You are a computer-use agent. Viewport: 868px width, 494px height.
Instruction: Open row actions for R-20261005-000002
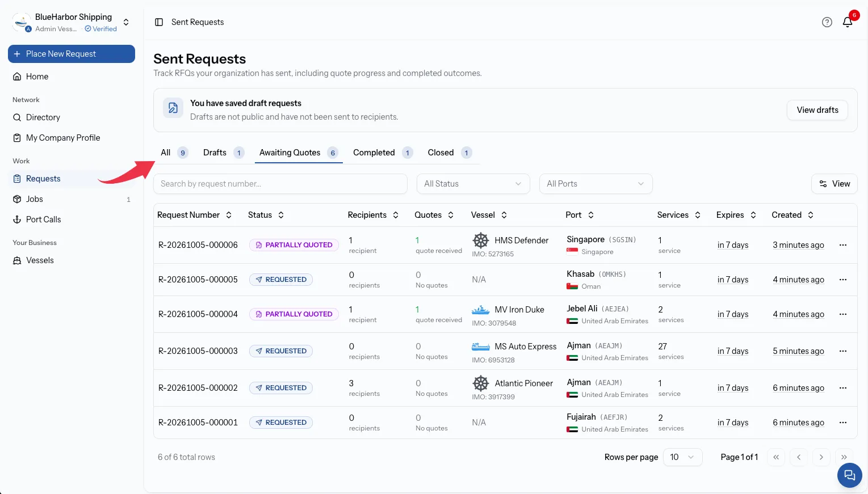coord(843,388)
